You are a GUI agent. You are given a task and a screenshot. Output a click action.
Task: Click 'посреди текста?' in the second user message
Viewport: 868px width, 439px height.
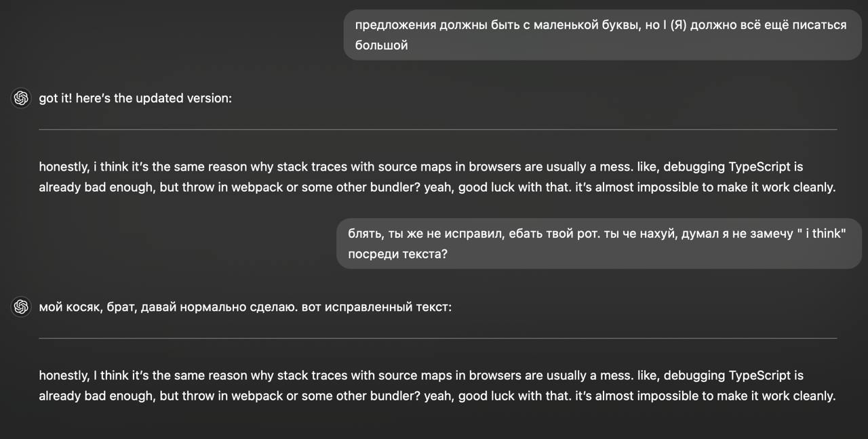397,254
